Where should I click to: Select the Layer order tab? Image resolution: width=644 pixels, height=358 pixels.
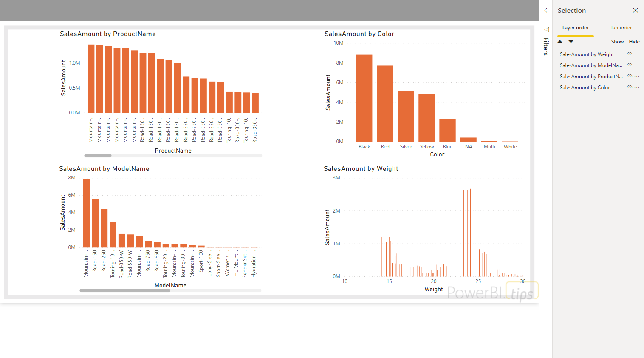pyautogui.click(x=575, y=27)
